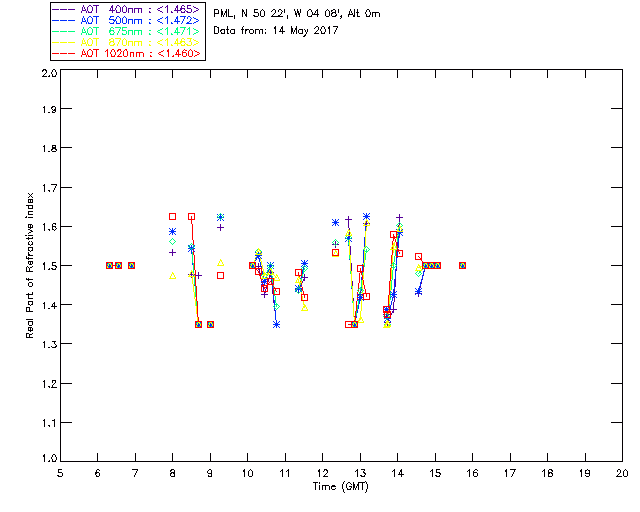Click the 1.6 y-axis tick label
The height and width of the screenshot is (512, 640).
[x=49, y=227]
